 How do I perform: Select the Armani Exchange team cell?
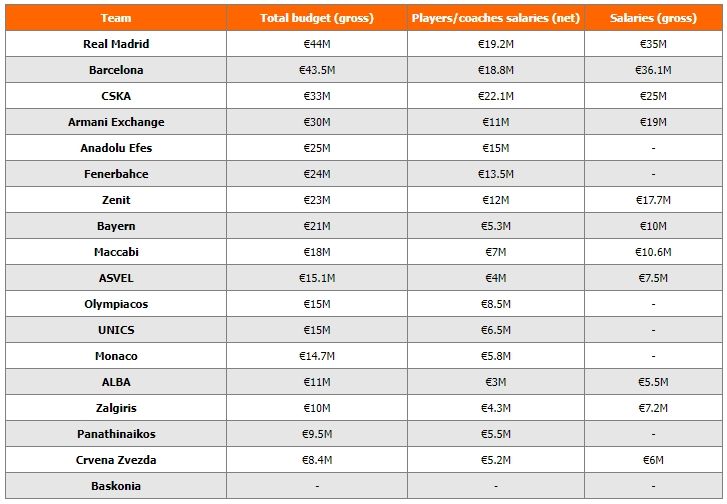click(116, 122)
